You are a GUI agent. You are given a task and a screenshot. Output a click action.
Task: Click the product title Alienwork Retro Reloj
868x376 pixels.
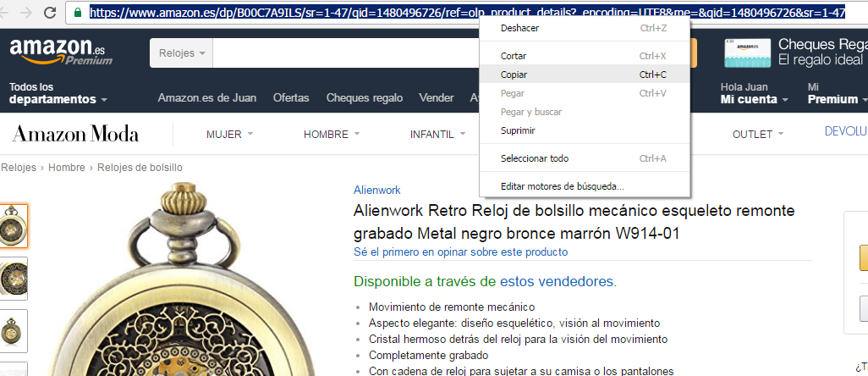pos(574,222)
